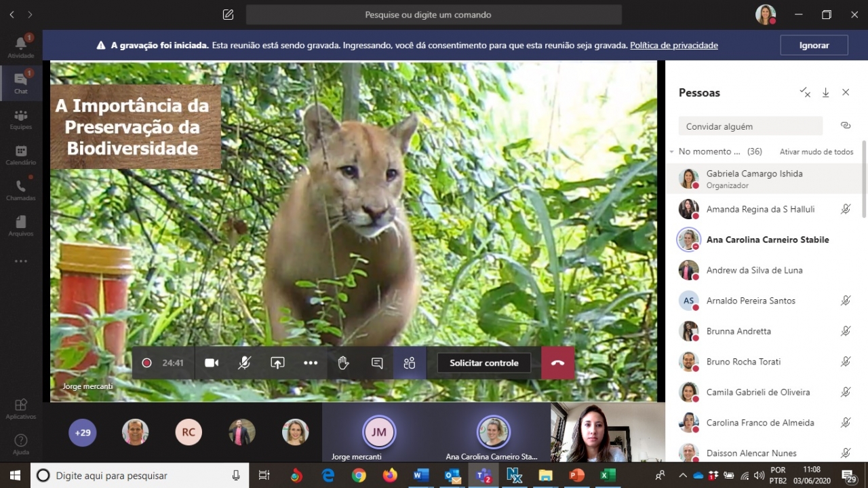Expand the +29 additional participants
Image resolution: width=868 pixels, height=488 pixels.
click(83, 432)
